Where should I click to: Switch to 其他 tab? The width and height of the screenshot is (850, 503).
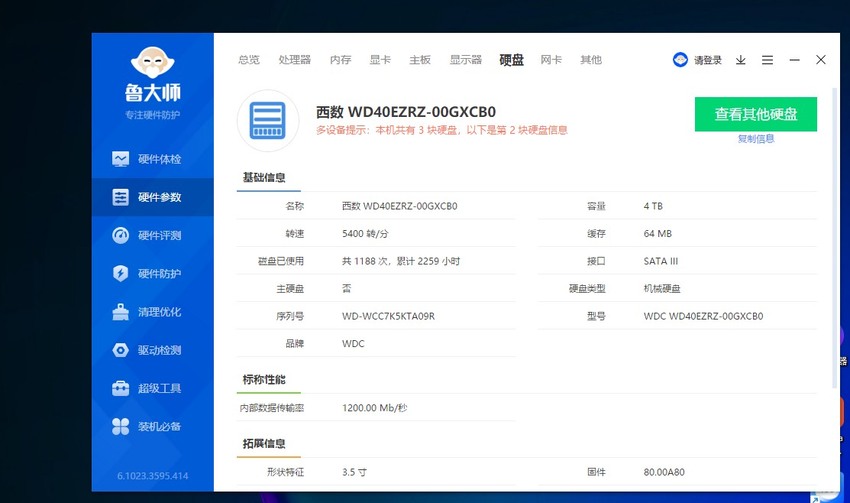(591, 60)
